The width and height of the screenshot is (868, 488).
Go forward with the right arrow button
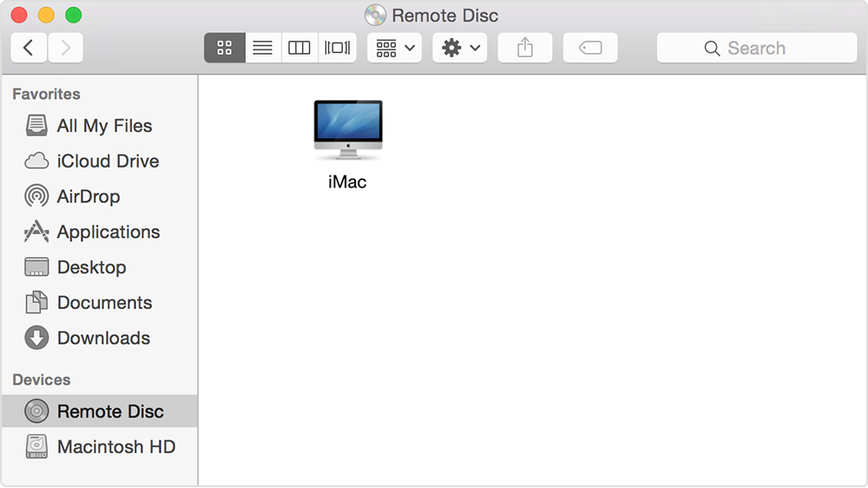(x=65, y=48)
